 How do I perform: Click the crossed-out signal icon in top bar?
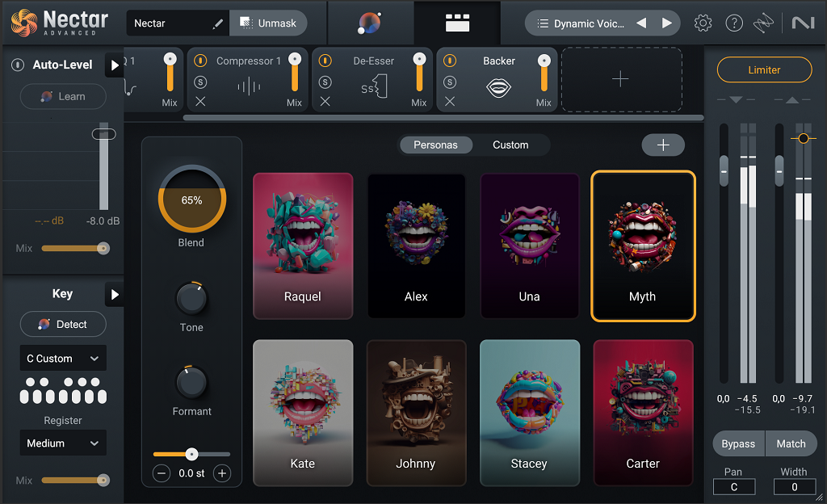[763, 23]
